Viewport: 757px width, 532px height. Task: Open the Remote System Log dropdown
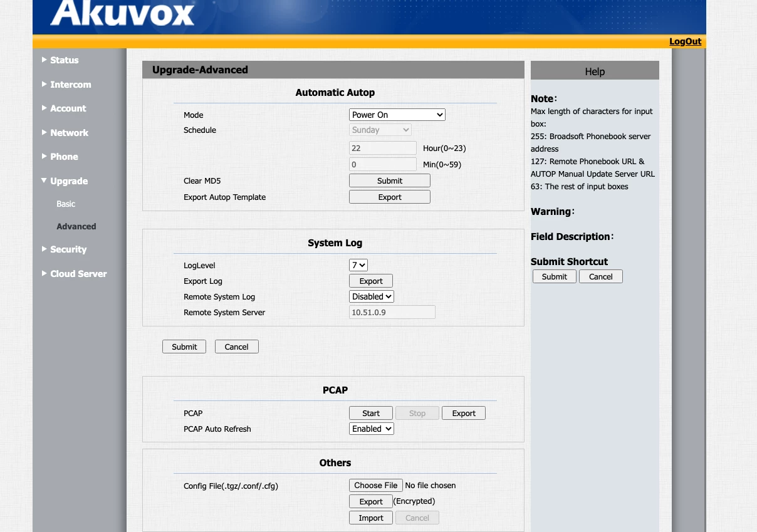[x=371, y=296]
